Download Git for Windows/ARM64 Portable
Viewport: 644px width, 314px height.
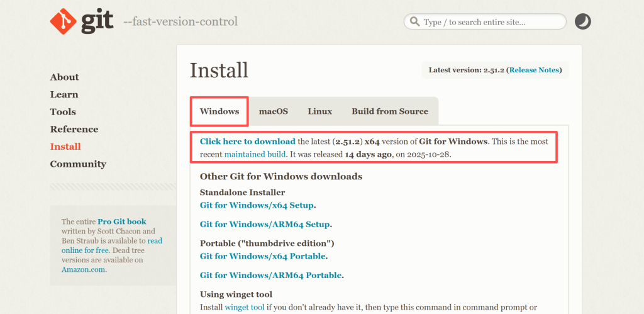[270, 275]
